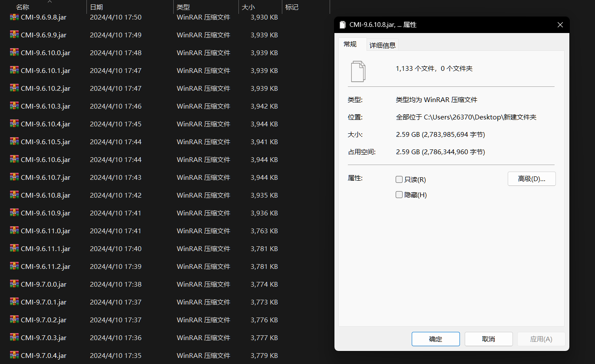595x364 pixels.
Task: Click the type cell of CMI-9.7.0.2.jar
Action: (x=203, y=320)
